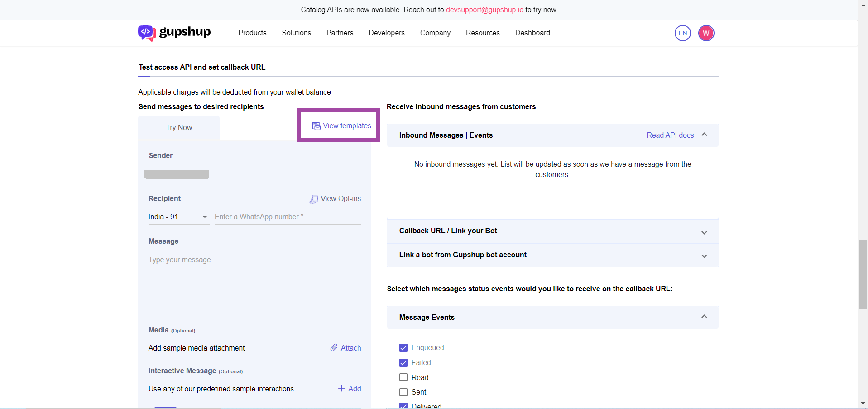Select the Try Now tab
The image size is (868, 409).
[179, 128]
